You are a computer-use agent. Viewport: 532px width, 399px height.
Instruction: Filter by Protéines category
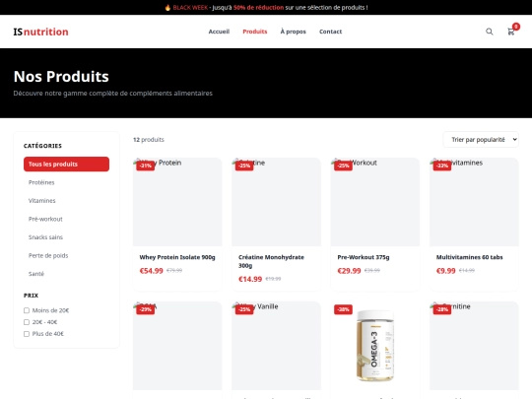(x=67, y=182)
